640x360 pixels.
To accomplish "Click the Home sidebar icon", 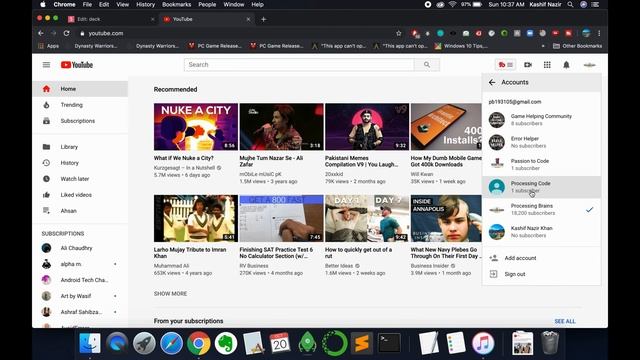I will [46, 89].
